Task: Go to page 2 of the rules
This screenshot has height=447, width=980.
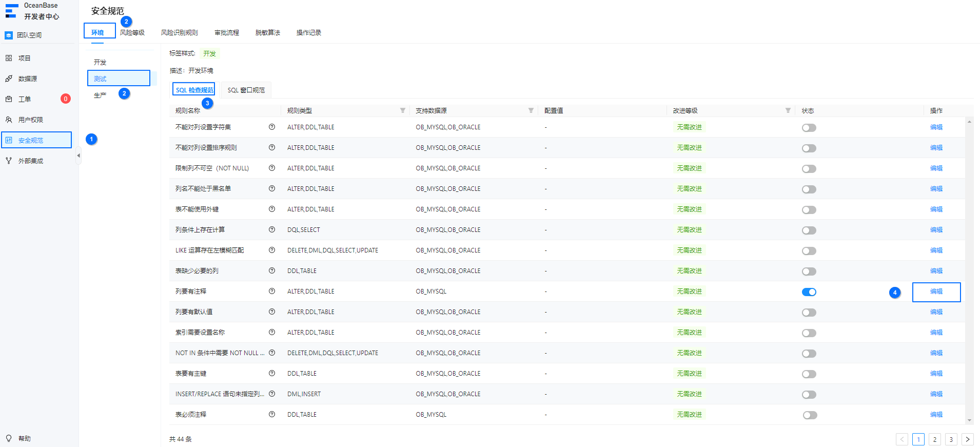Action: [935, 439]
